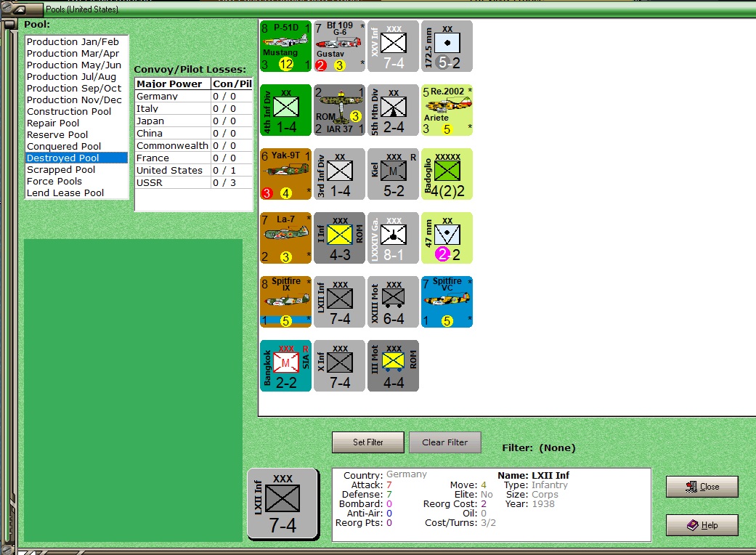
Task: Show the Scrapped Pool
Action: pyautogui.click(x=77, y=170)
